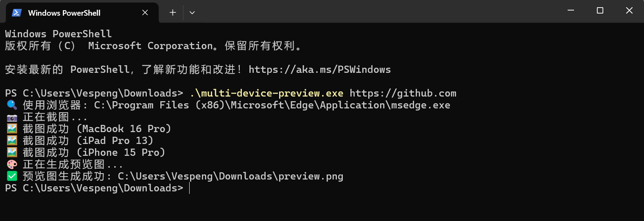This screenshot has height=221, width=644.
Task: Click the magnifying glass emoji before the browser path
Action: [x=12, y=105]
